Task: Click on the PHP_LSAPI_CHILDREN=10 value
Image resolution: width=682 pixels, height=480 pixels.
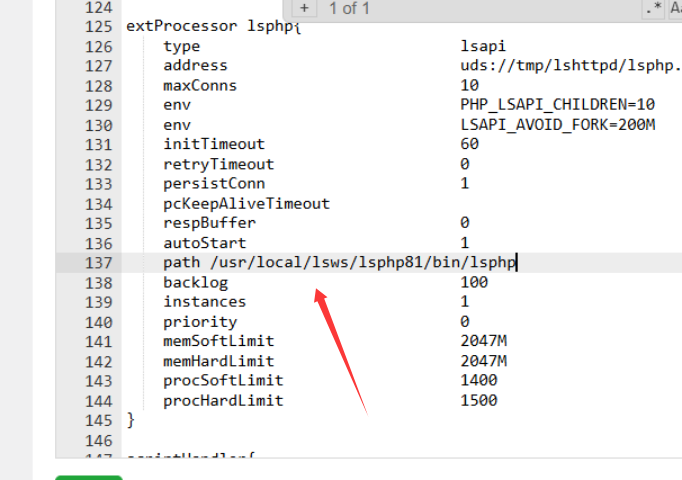Action: coord(557,105)
